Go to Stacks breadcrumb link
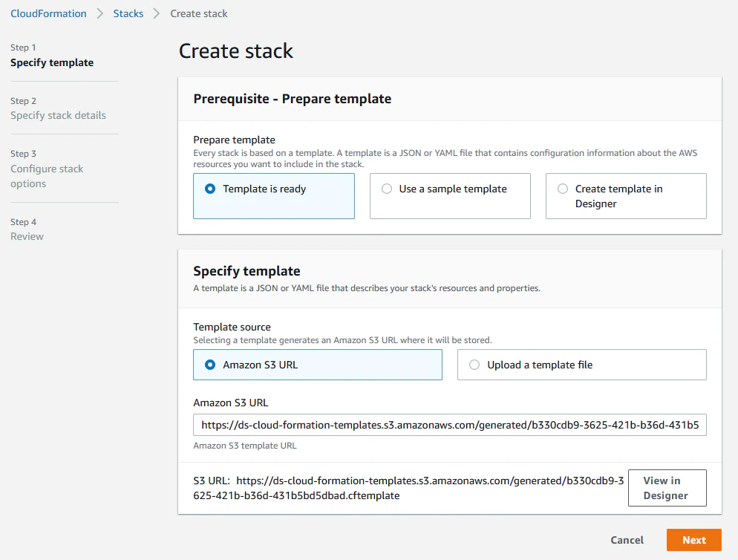The height and width of the screenshot is (560, 738). 128,13
